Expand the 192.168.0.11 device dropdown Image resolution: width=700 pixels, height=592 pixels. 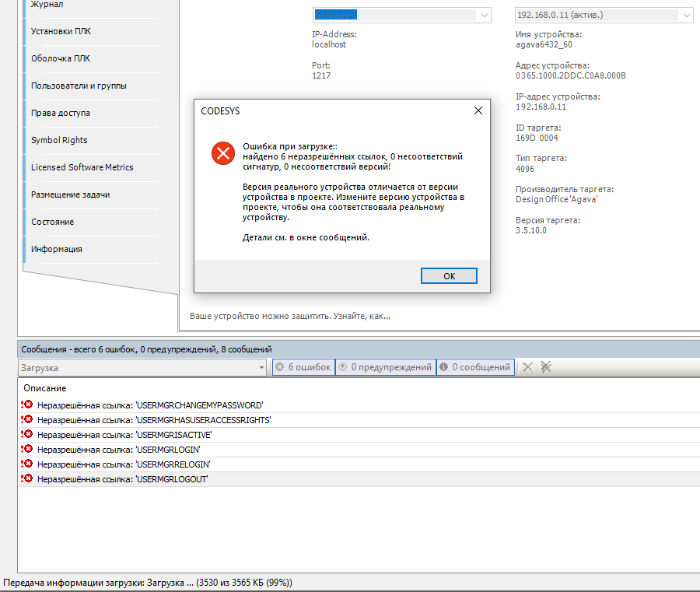(687, 16)
